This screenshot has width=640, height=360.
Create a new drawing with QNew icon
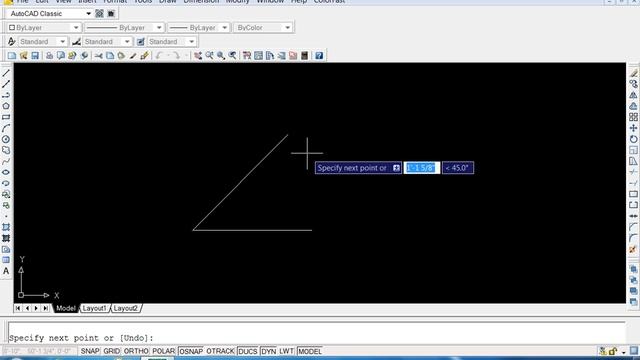pos(11,56)
